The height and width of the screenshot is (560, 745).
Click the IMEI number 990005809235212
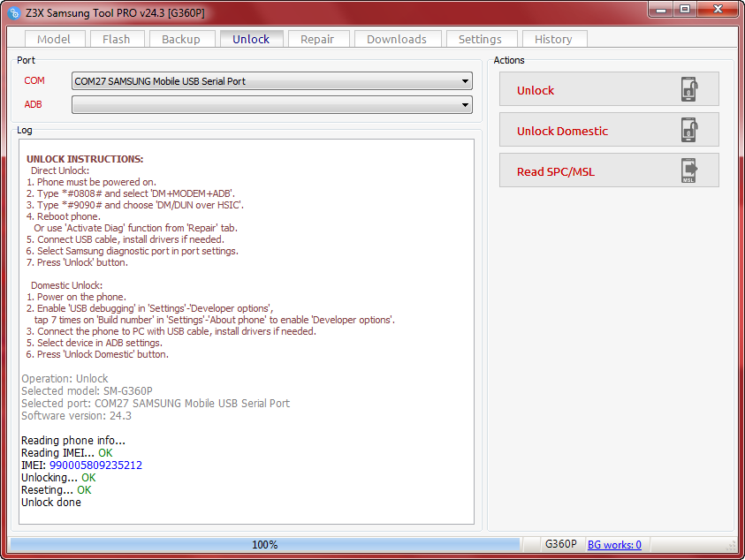click(96, 465)
